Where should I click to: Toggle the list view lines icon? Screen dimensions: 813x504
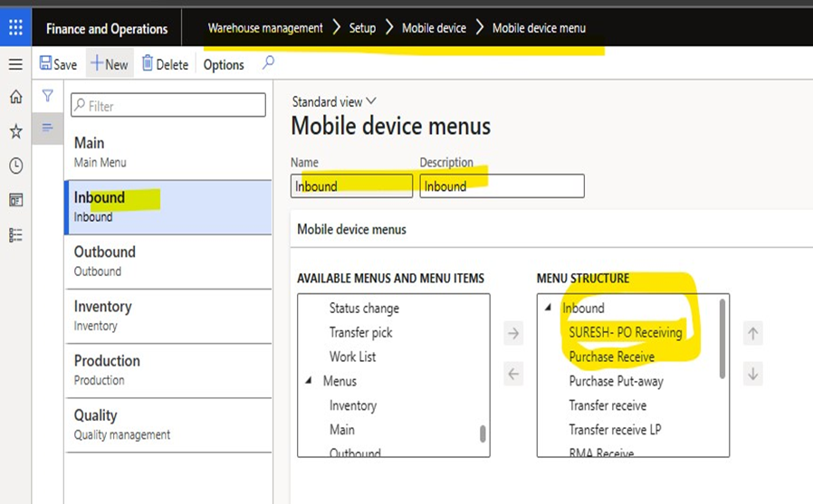tap(48, 128)
